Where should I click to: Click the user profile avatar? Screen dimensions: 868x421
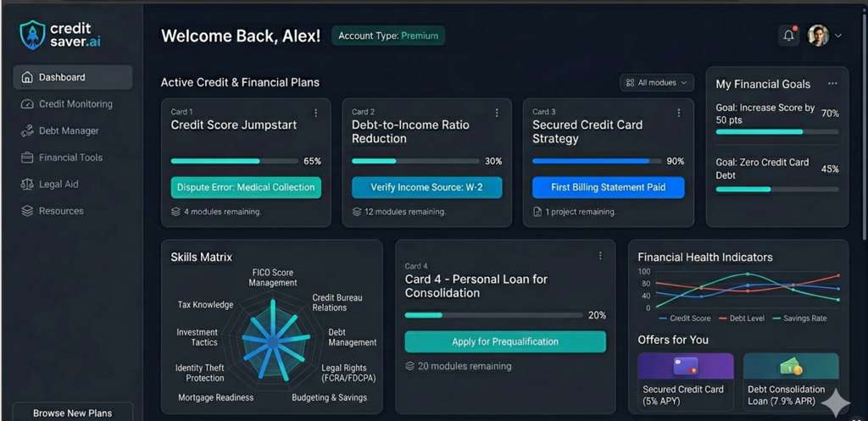(x=817, y=36)
